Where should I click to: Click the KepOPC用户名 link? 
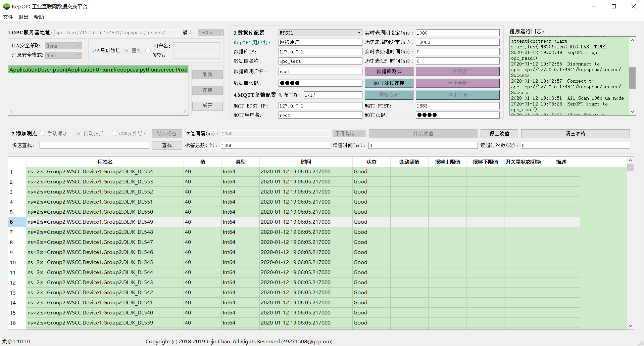pos(252,43)
